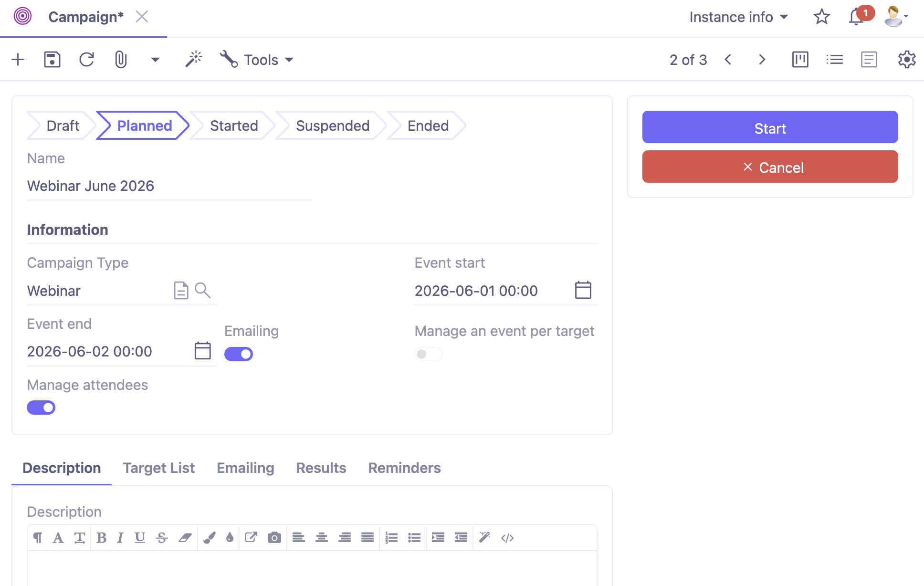Image resolution: width=924 pixels, height=586 pixels.
Task: Switch to kanban view icon
Action: click(800, 59)
